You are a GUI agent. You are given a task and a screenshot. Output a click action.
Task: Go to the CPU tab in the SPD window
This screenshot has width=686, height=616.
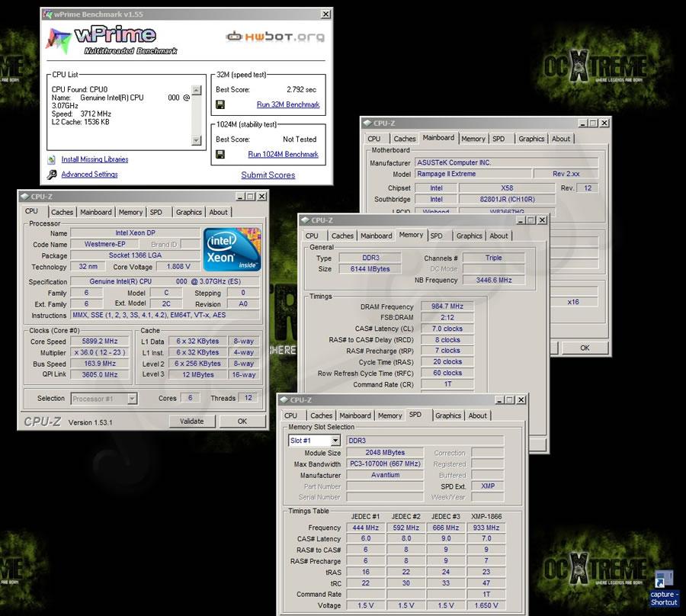tap(291, 415)
